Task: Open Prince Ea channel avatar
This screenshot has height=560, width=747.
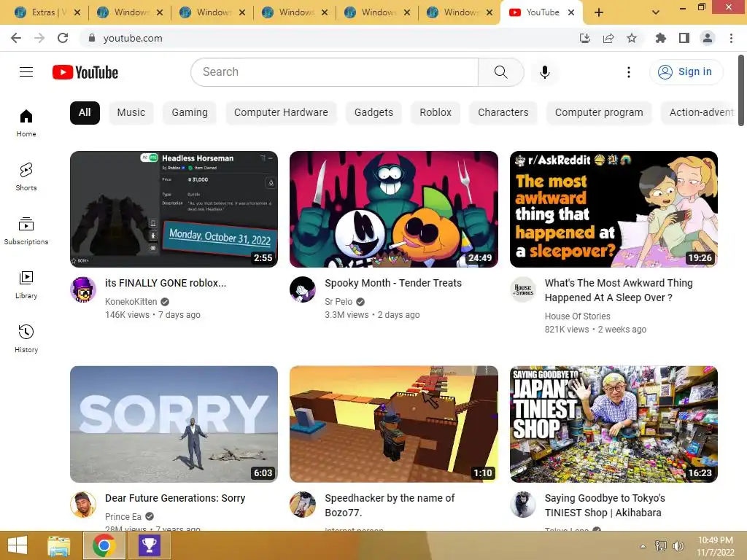Action: (83, 505)
